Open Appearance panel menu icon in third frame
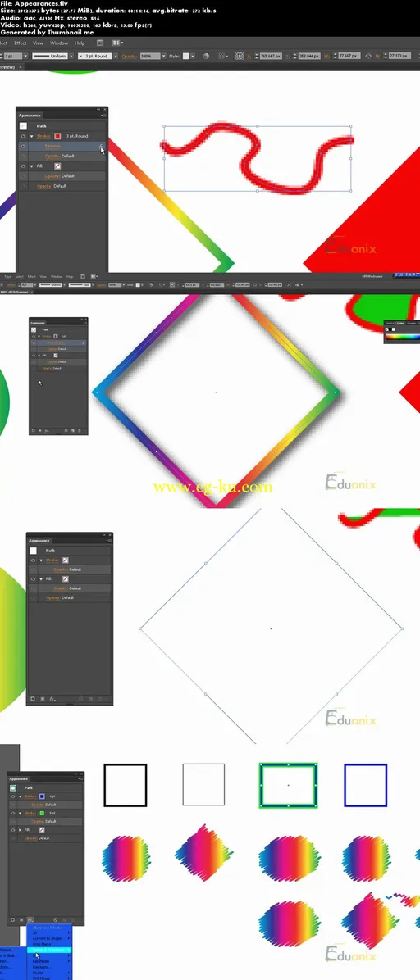Screen dimensions: 420x980 (109, 540)
